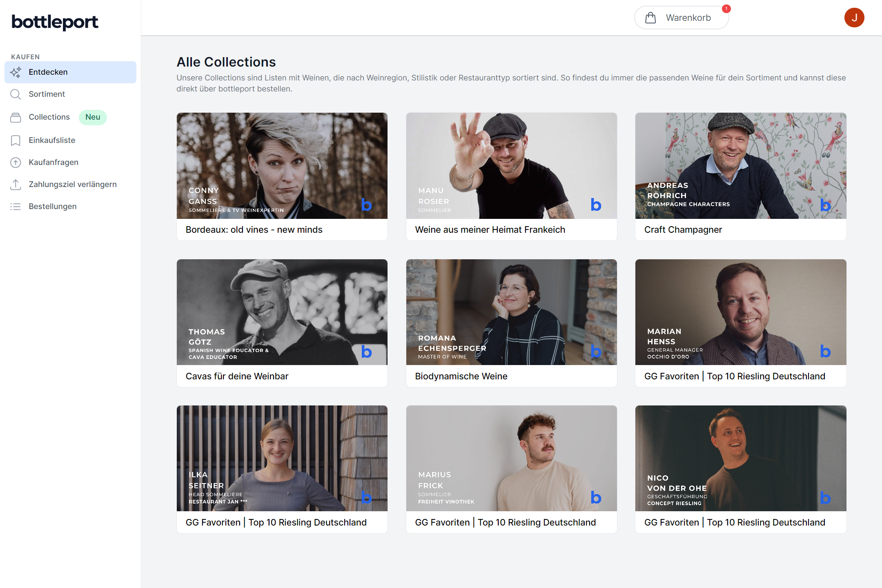This screenshot has width=882, height=588.
Task: Click the Sortiment magnifier icon
Action: (16, 94)
